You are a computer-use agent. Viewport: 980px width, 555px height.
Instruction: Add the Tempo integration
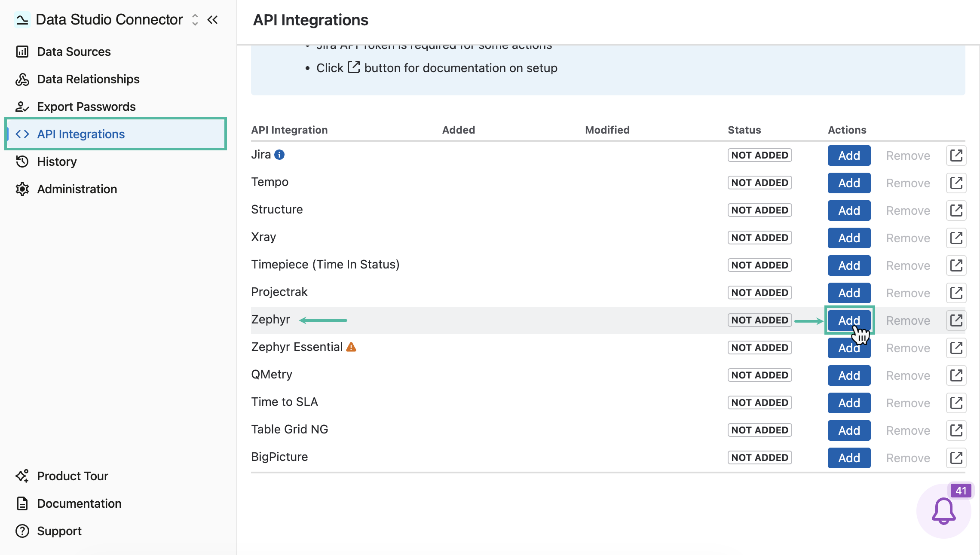[x=849, y=183]
